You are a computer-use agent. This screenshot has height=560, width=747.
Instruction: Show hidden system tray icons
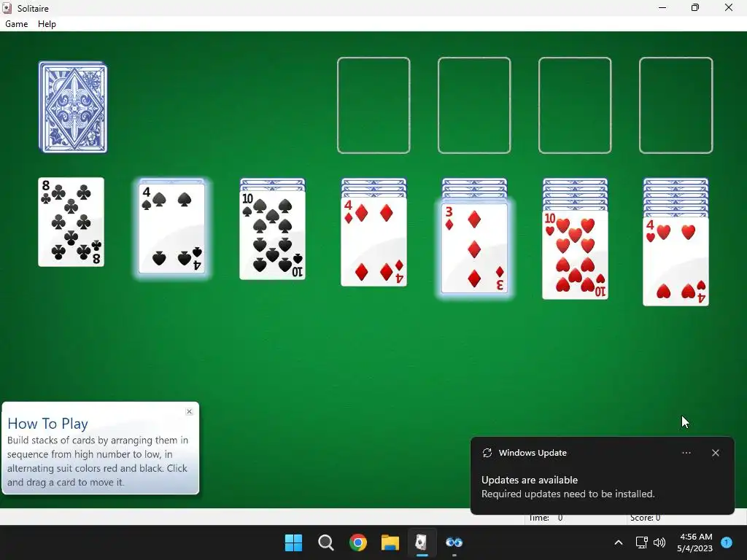tap(619, 542)
